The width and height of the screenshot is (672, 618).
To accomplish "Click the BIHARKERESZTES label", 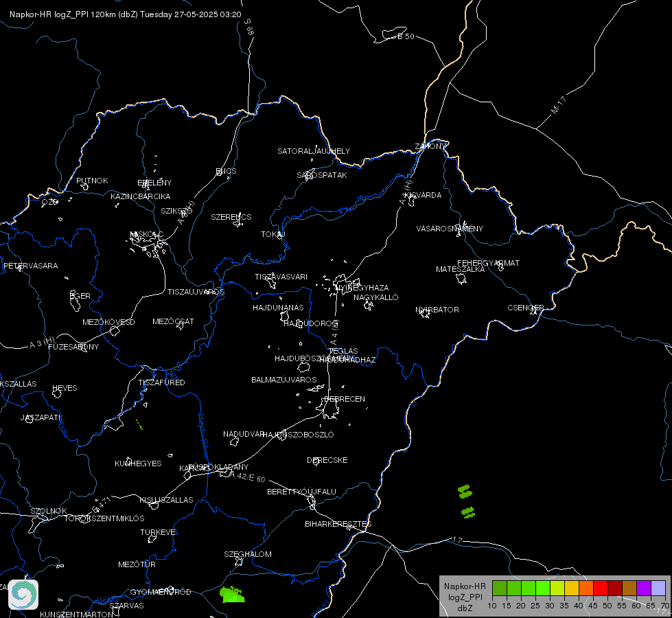I will (x=338, y=524).
